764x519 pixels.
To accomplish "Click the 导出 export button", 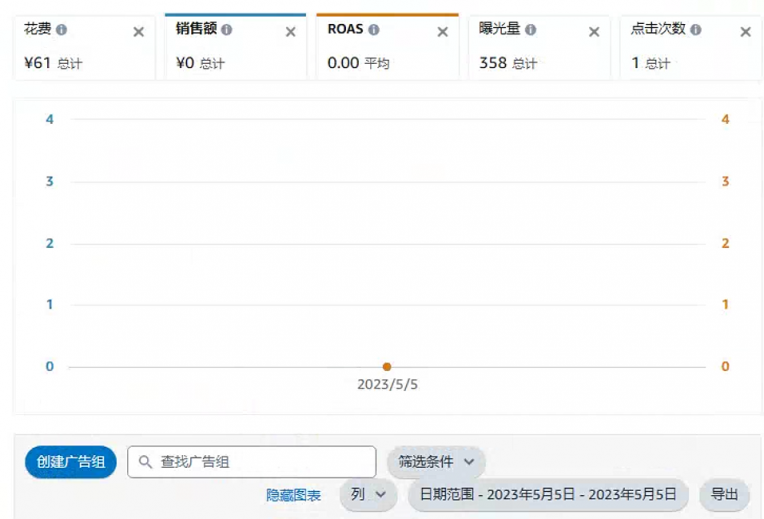I will coord(724,495).
